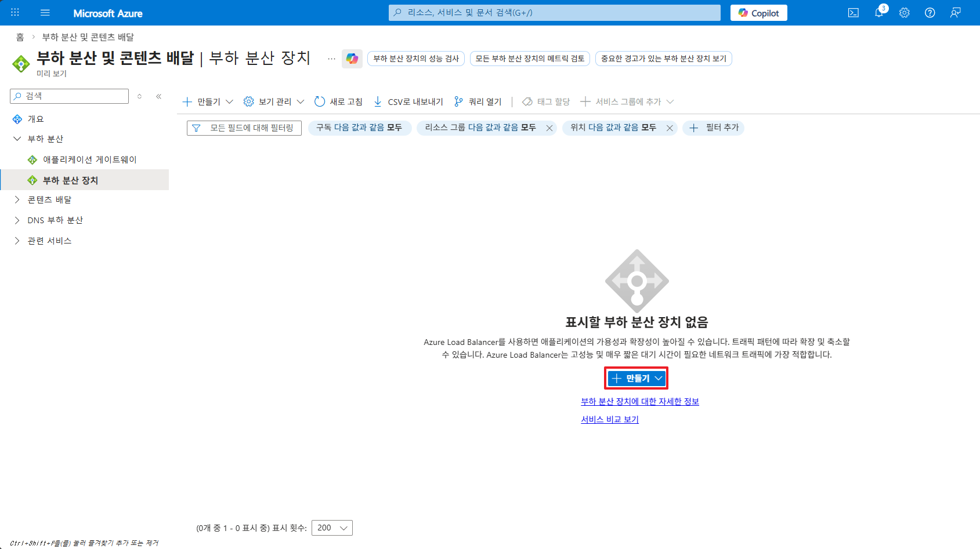Image resolution: width=980 pixels, height=549 pixels.
Task: Click the Copilot icon next to title
Action: click(352, 59)
